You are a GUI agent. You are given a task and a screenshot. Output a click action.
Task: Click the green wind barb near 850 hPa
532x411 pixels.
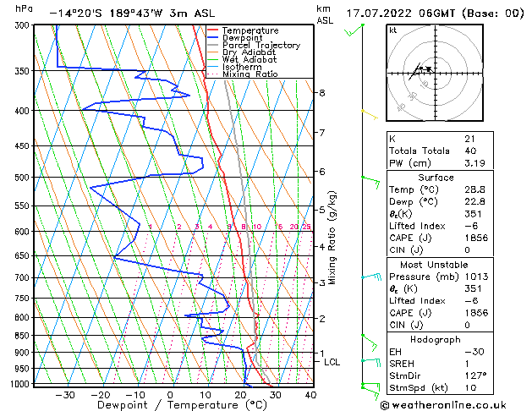[x=370, y=342]
